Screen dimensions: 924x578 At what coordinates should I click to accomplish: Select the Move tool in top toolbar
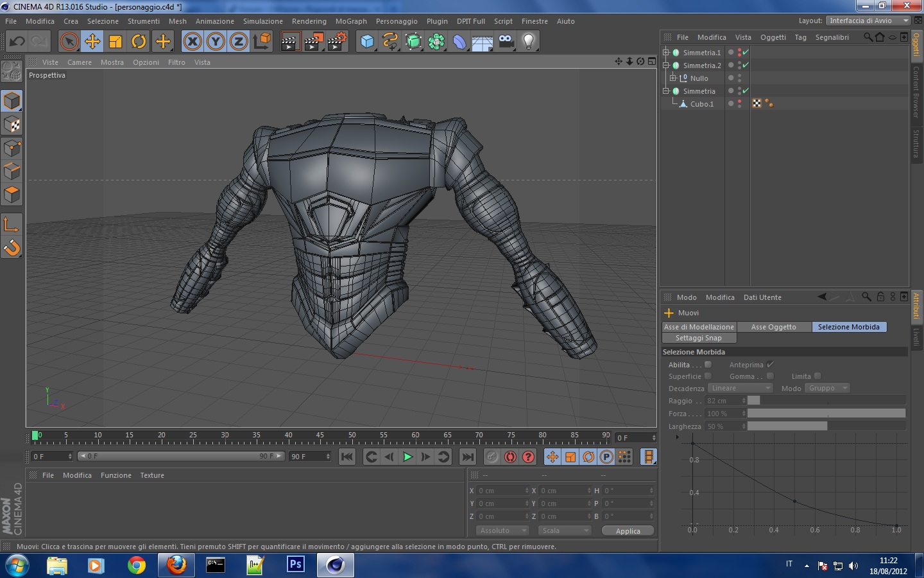pos(92,42)
